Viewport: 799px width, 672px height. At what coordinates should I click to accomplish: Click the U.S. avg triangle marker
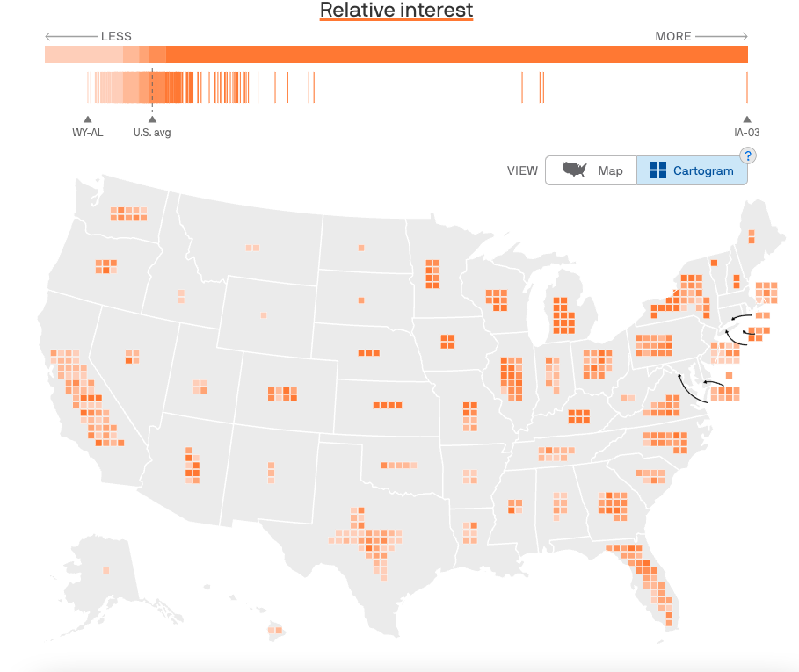[x=152, y=121]
